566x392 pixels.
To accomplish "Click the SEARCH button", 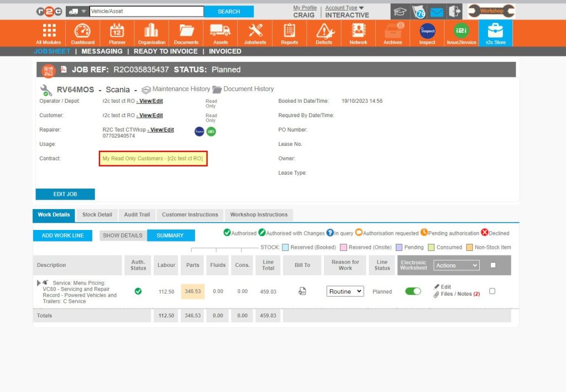I will pos(228,12).
